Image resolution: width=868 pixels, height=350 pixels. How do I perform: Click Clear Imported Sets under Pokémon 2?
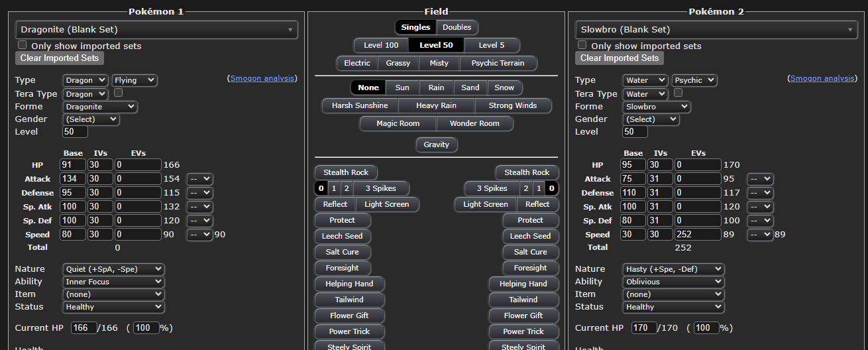620,58
